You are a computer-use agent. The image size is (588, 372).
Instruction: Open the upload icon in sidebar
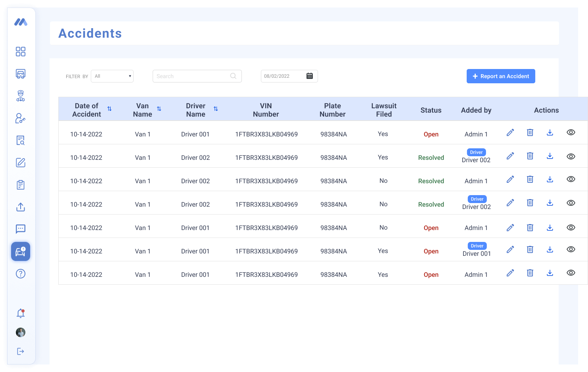point(21,207)
